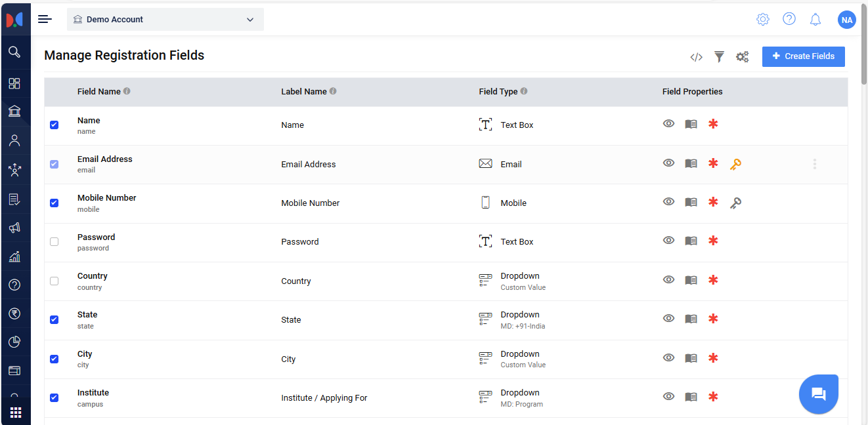This screenshot has height=425, width=868.
Task: Open the chat support bubble
Action: pyautogui.click(x=818, y=394)
